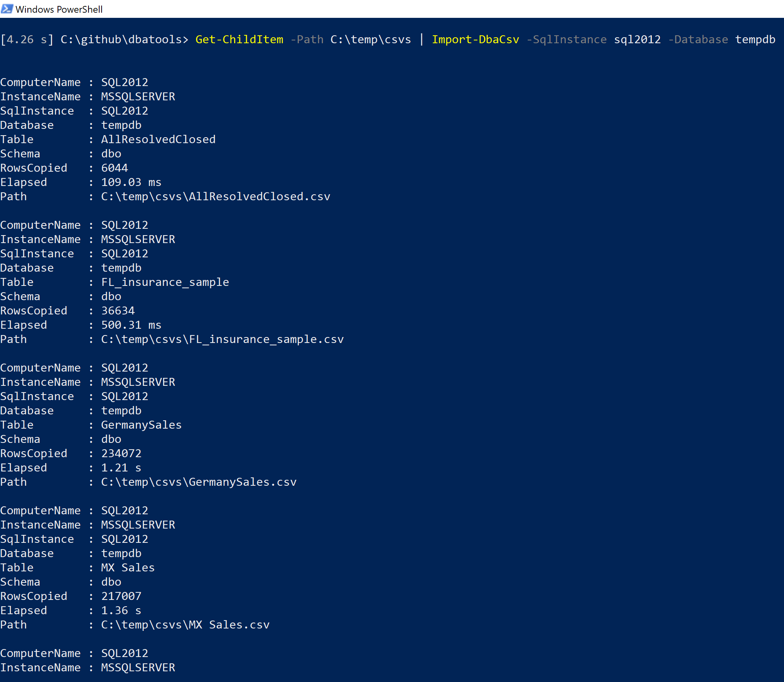This screenshot has width=784, height=682.
Task: Click the Get-ChildItem command text
Action: click(239, 40)
